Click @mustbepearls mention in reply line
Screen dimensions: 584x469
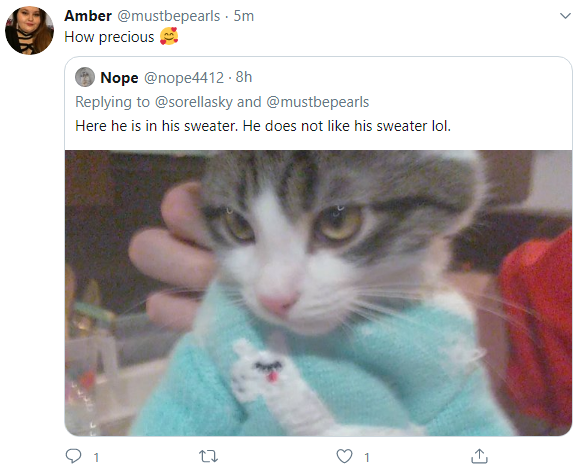318,102
